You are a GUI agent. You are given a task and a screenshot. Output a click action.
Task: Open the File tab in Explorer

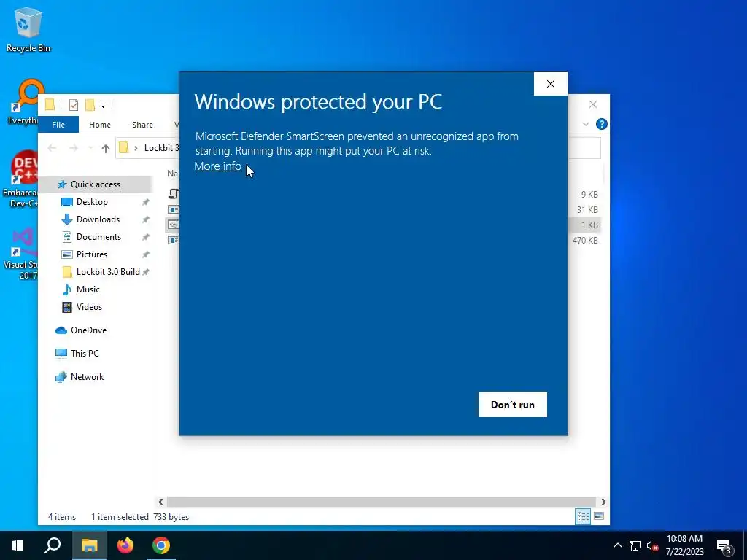[58, 124]
